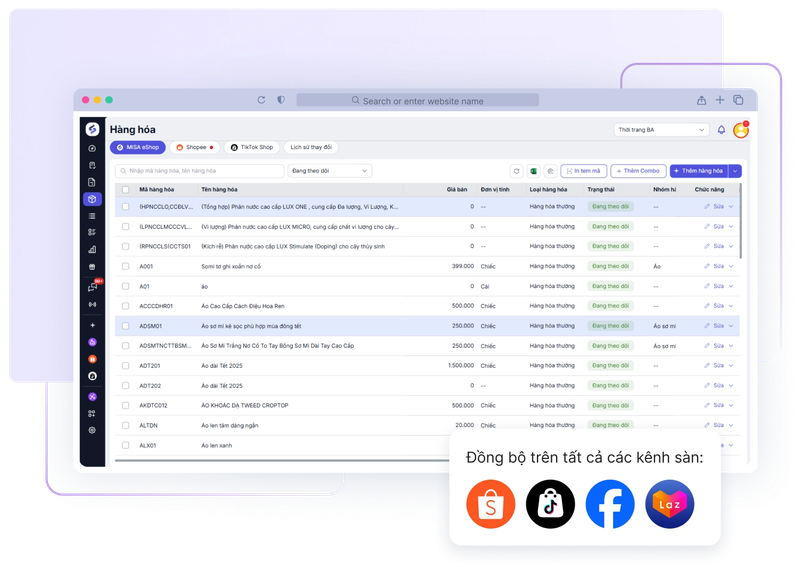The height and width of the screenshot is (567, 800).
Task: Expand actions chevron in A001 row
Action: tap(731, 266)
